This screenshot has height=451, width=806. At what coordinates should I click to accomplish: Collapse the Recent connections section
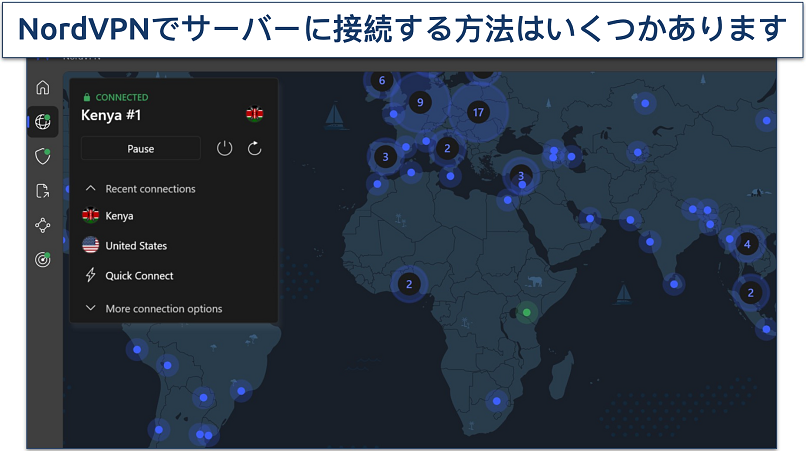click(91, 189)
